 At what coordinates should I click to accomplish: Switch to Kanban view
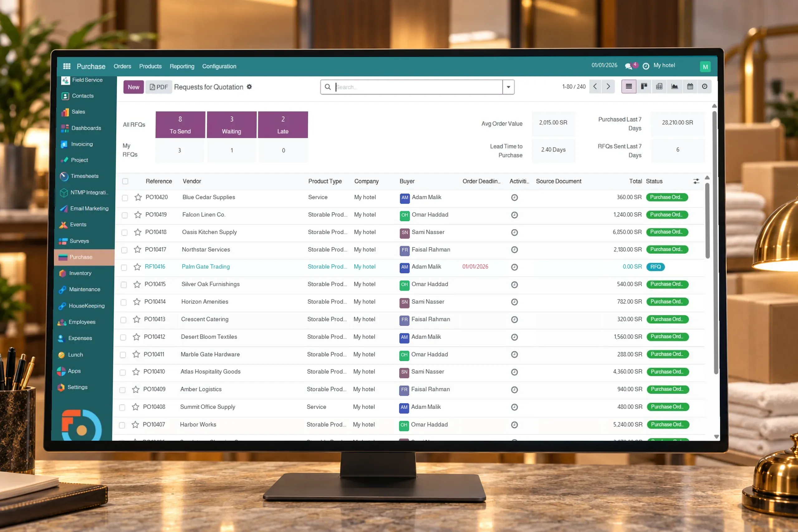(x=644, y=87)
